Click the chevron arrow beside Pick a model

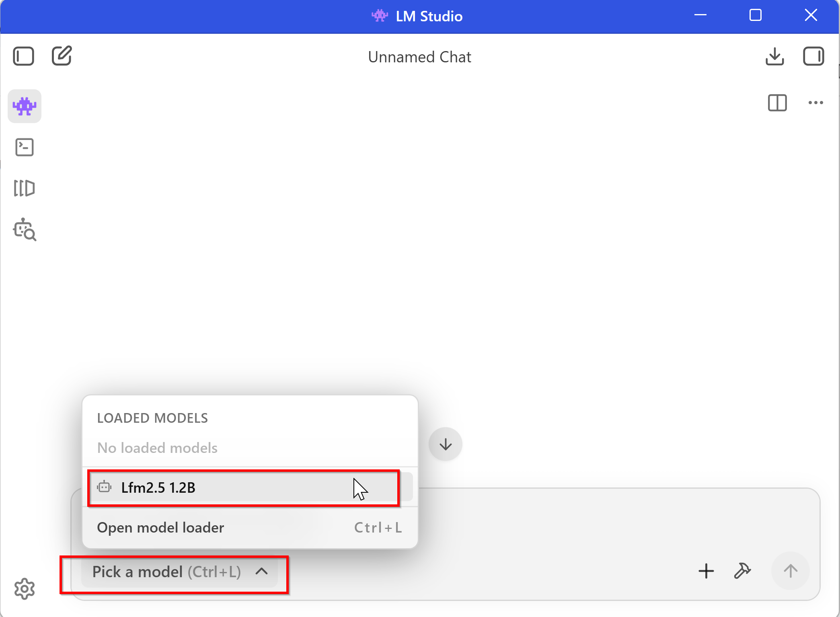(x=262, y=572)
